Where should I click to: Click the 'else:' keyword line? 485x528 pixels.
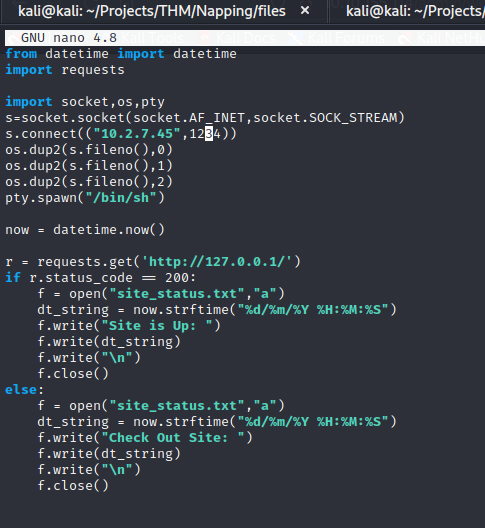(24, 390)
